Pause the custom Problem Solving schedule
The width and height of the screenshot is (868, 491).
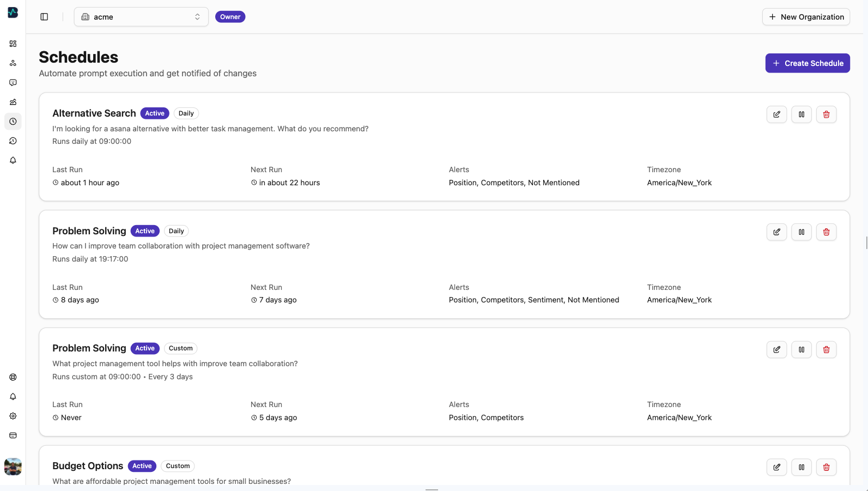[x=802, y=349]
